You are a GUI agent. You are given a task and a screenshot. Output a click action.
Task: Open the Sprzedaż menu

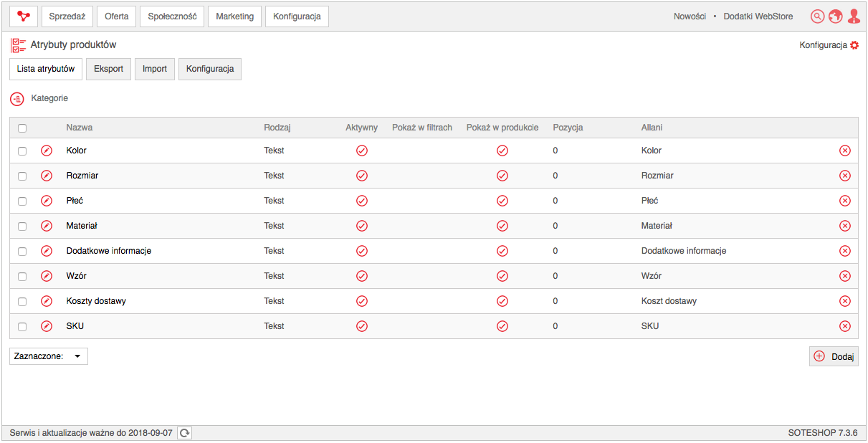coord(67,16)
